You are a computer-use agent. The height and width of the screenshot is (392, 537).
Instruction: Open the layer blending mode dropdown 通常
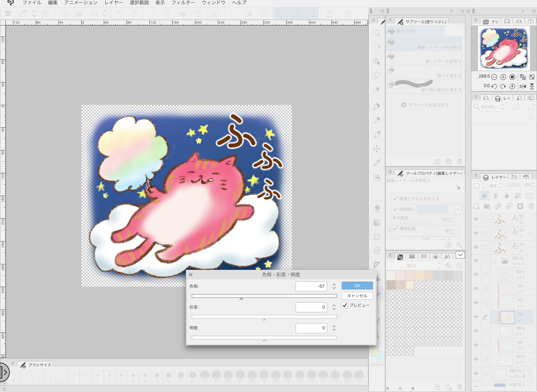click(x=496, y=186)
